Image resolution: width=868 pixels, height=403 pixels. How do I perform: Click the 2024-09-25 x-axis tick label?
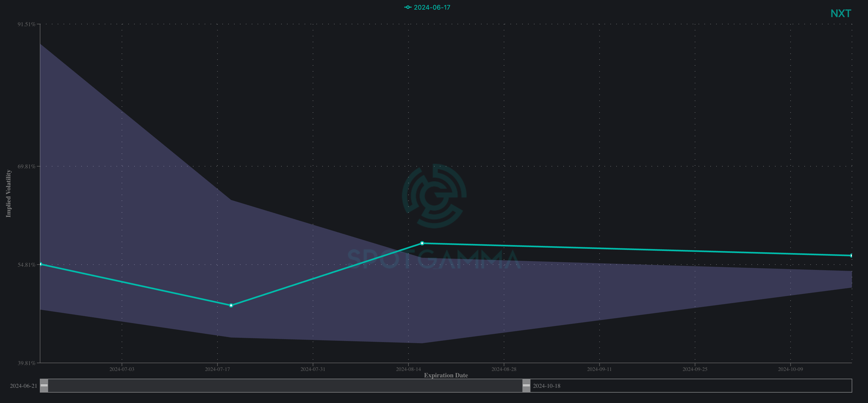(x=695, y=369)
